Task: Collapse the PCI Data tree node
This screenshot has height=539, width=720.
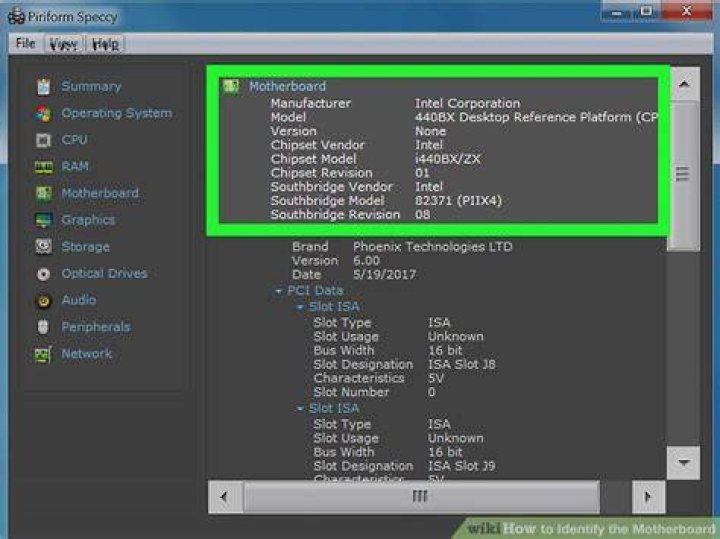Action: [278, 291]
